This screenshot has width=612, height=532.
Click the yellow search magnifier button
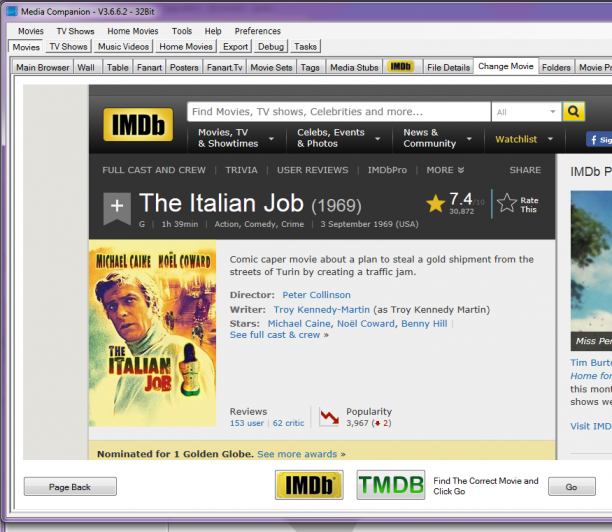(x=573, y=112)
